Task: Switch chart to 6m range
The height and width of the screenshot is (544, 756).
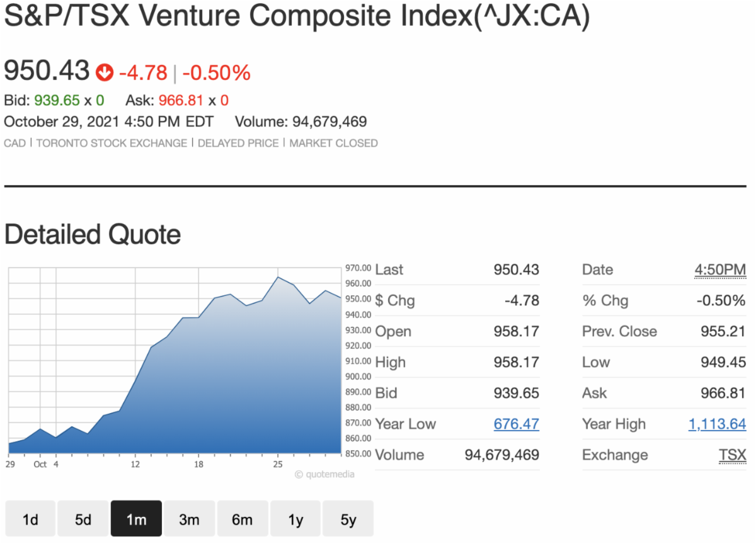Action: [x=242, y=519]
